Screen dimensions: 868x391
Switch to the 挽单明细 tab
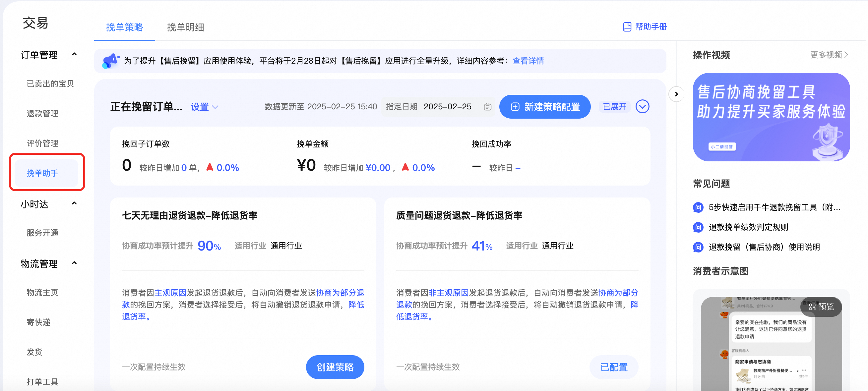(x=185, y=28)
